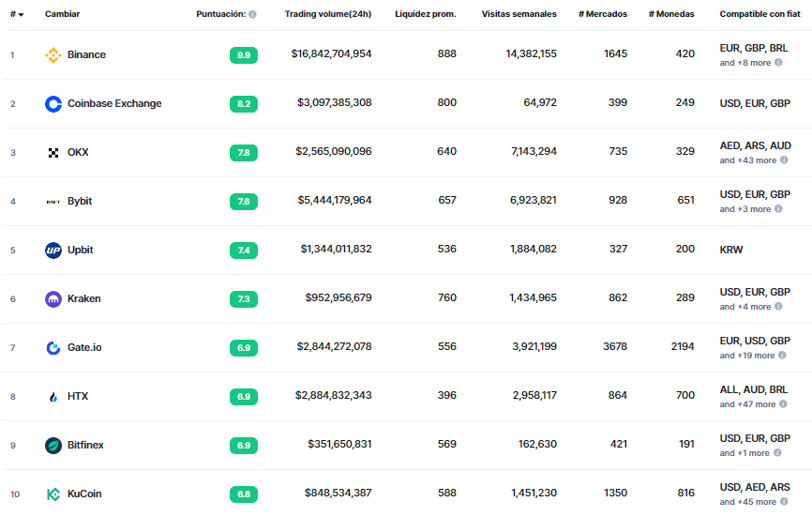This screenshot has width=812, height=517.
Task: Expand Gate.io's 'and +19 more' fiat list
Action: 747,356
